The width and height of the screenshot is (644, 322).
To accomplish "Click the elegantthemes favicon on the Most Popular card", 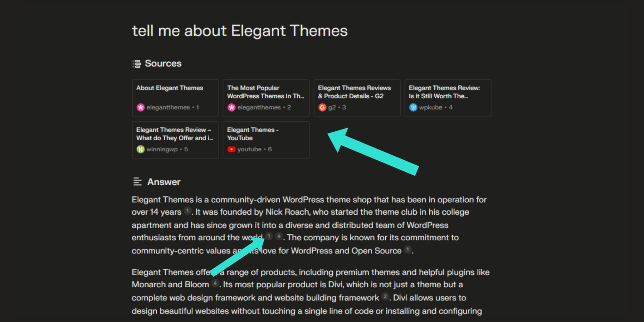I will coord(231,107).
